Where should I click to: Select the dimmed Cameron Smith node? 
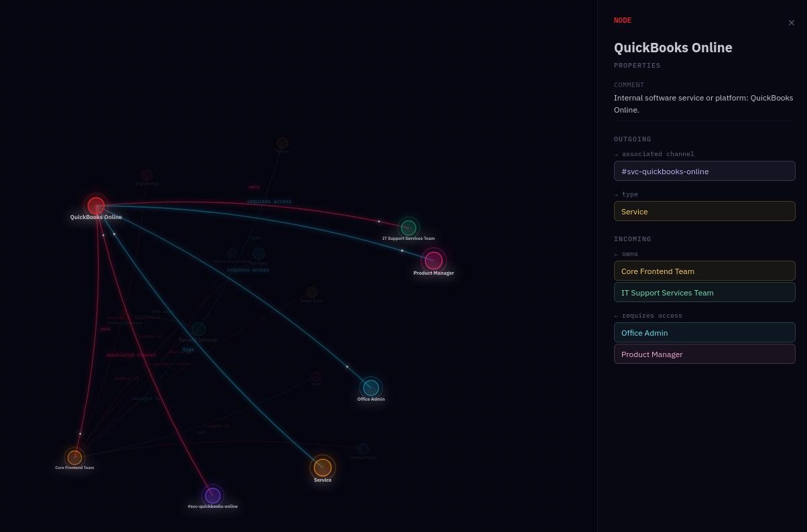click(363, 449)
